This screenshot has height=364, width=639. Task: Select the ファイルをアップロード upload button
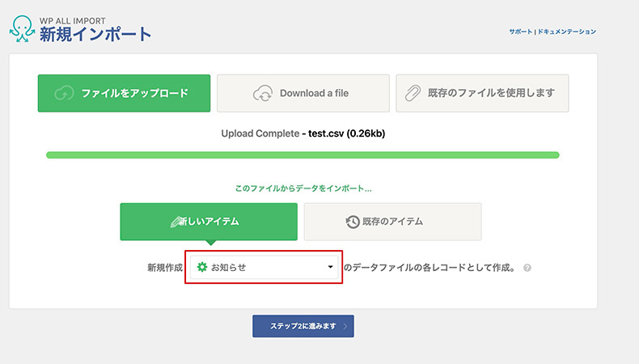[x=124, y=93]
